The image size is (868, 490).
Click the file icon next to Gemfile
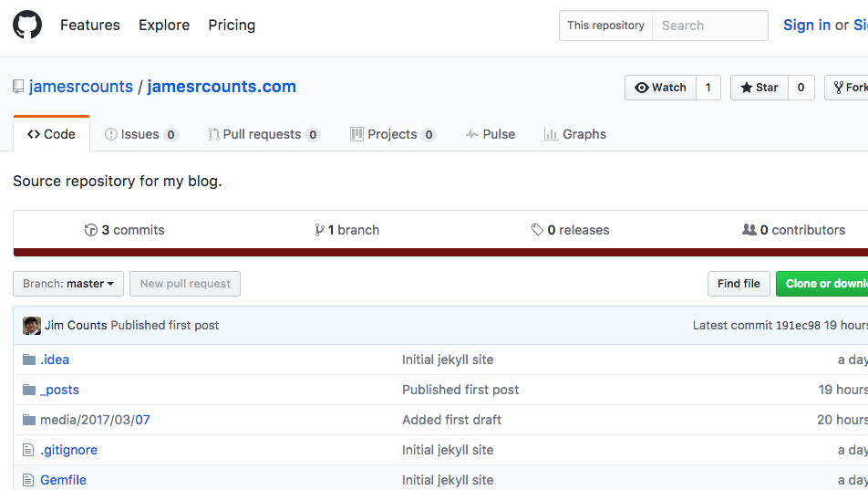[28, 480]
